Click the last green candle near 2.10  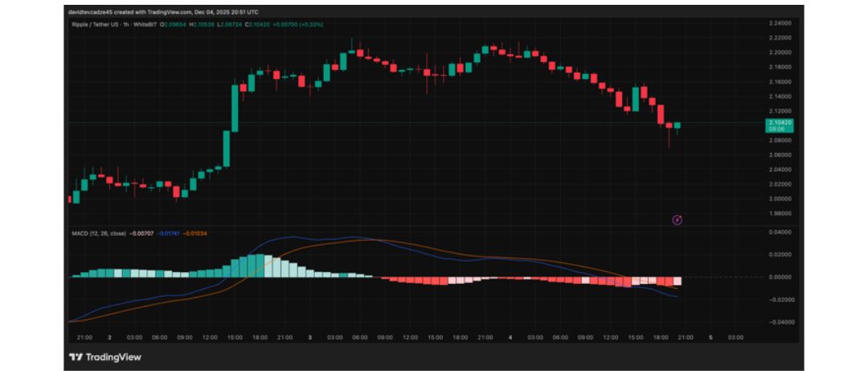coord(677,126)
